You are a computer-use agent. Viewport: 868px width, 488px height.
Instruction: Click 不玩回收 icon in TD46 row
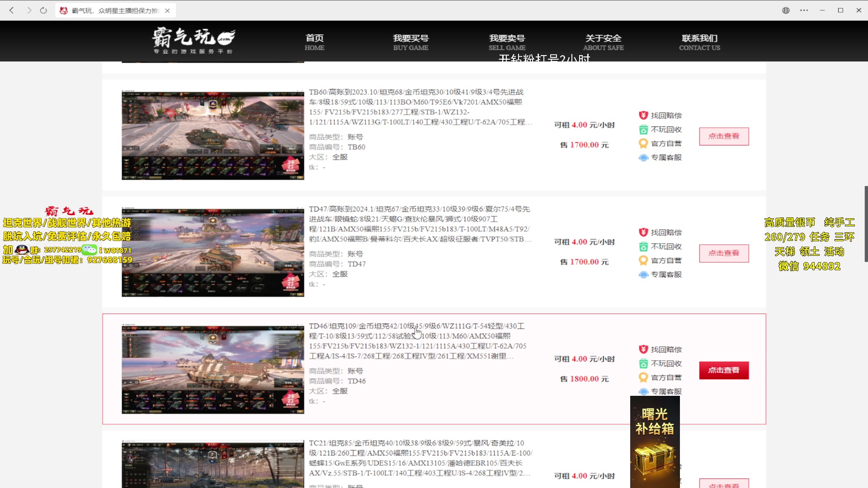[x=643, y=364]
